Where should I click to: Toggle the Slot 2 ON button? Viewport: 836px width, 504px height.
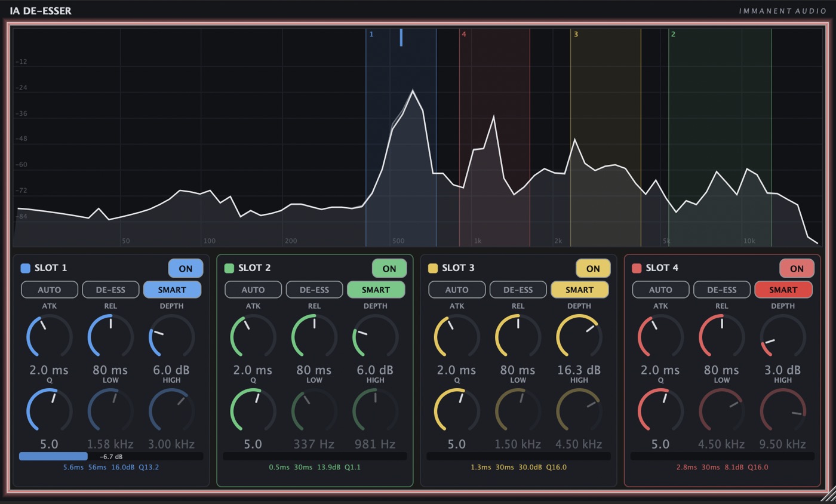pos(389,269)
